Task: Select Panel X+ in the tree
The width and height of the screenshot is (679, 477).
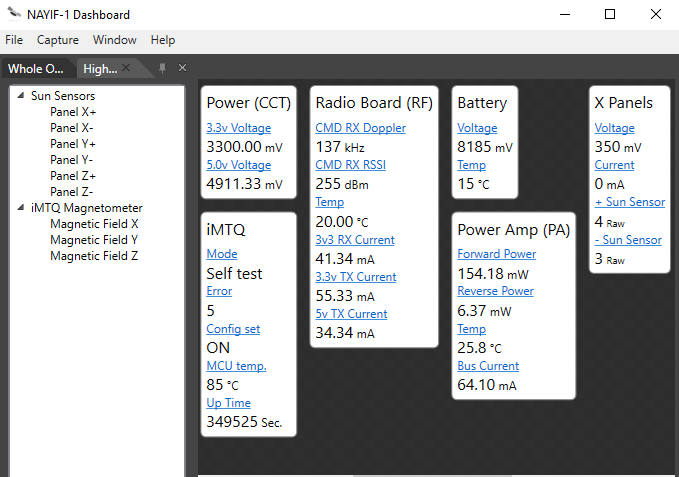Action: point(73,112)
